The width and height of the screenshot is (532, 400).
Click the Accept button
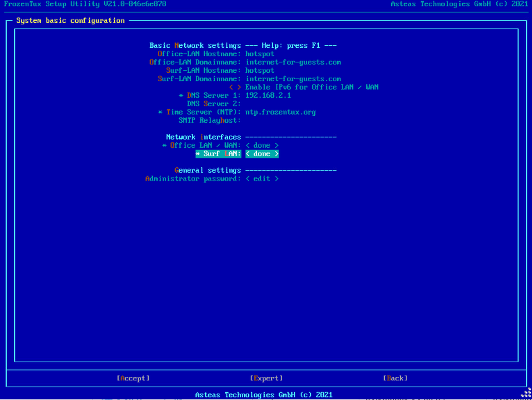click(x=133, y=378)
